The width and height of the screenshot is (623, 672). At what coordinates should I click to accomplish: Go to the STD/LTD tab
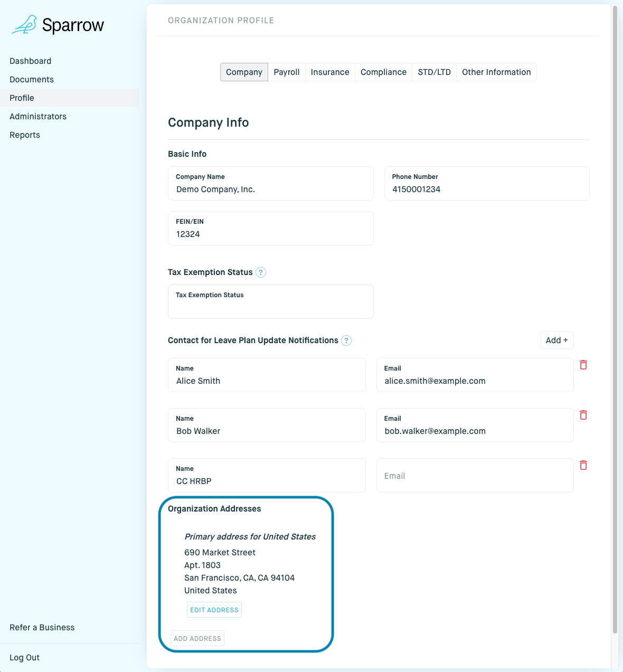tap(434, 72)
